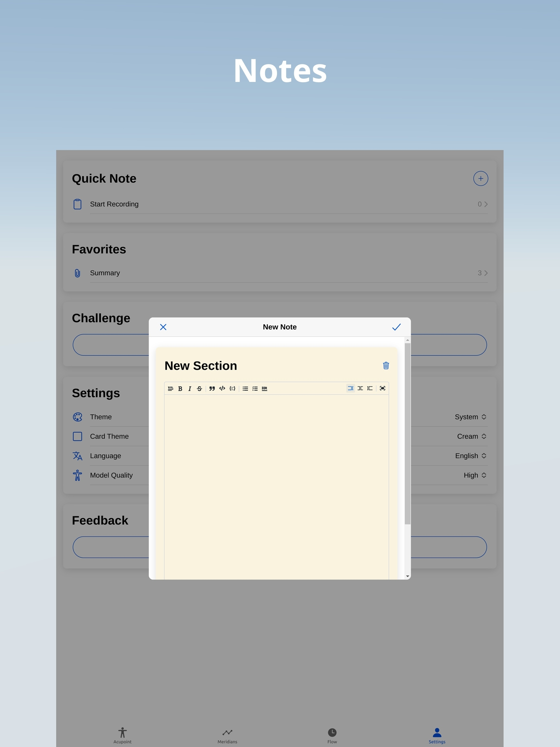The width and height of the screenshot is (560, 747).
Task: Switch to the Settings tab
Action: tap(437, 735)
